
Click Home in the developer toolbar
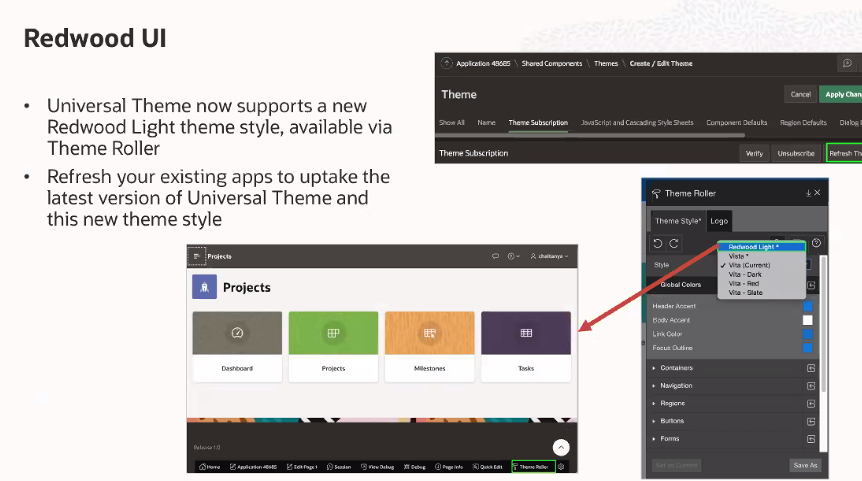(x=209, y=467)
